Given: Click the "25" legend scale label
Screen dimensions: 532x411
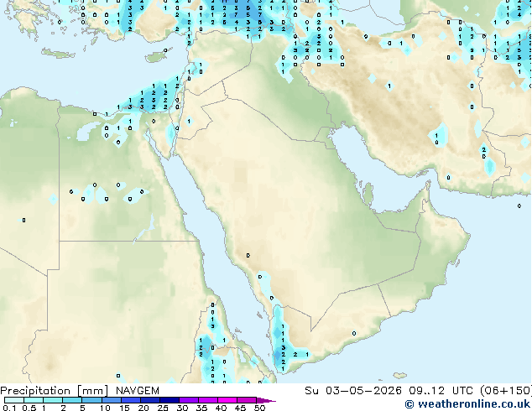Looking at the screenshot, I should (163, 408).
